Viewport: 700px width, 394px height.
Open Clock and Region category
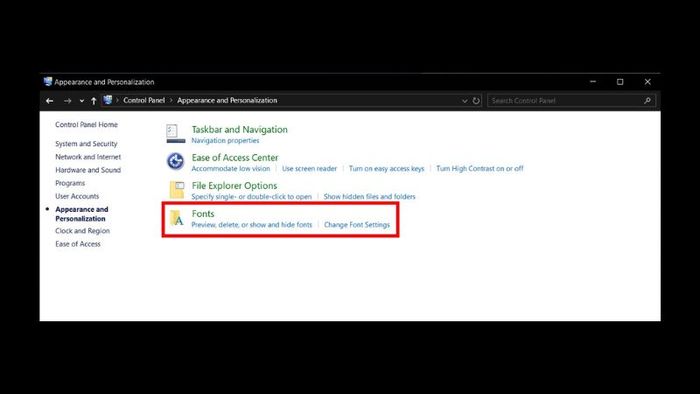82,231
